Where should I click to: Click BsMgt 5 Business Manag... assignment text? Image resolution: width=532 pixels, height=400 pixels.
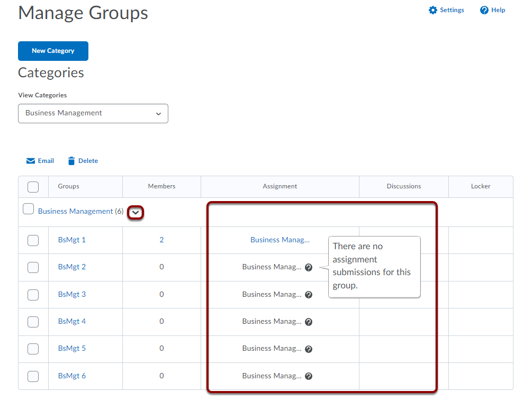click(x=272, y=349)
